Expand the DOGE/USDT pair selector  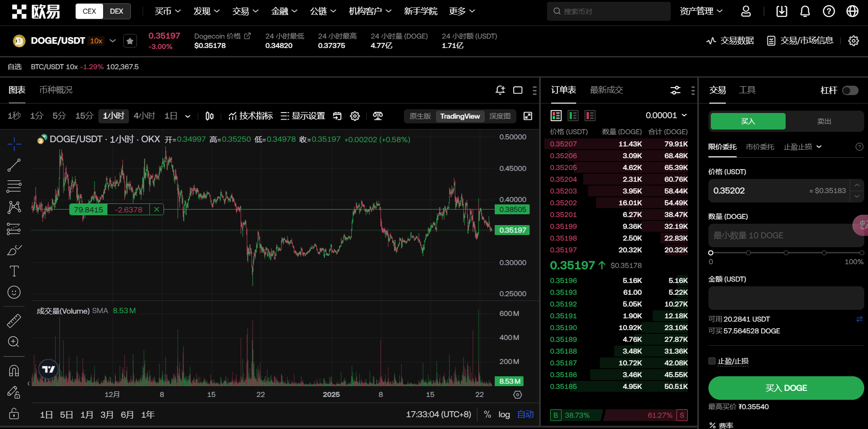(x=113, y=41)
